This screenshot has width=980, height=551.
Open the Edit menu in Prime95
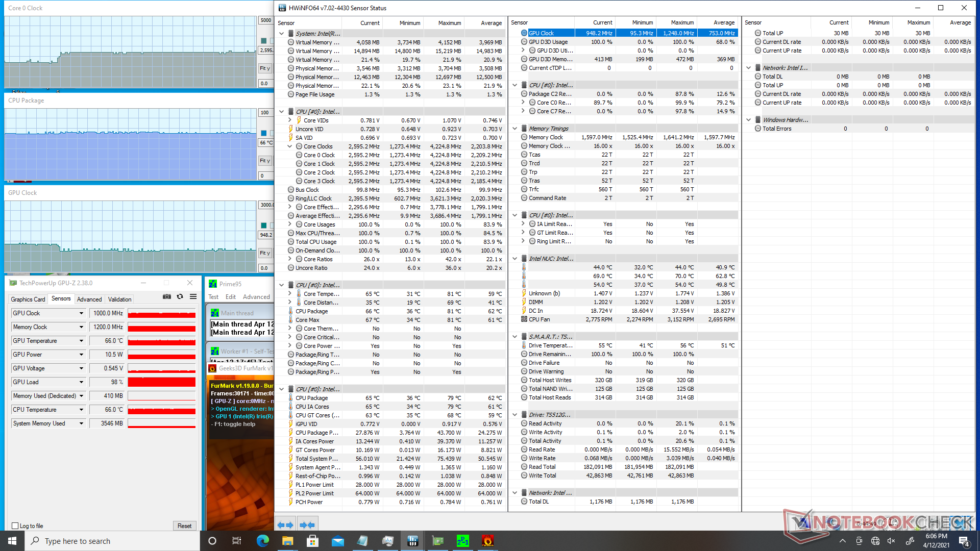point(231,297)
